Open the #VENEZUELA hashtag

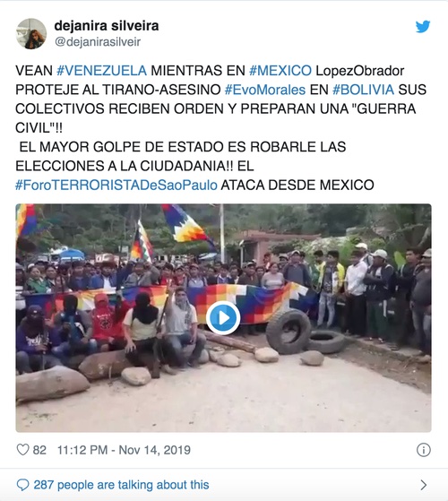click(x=101, y=71)
